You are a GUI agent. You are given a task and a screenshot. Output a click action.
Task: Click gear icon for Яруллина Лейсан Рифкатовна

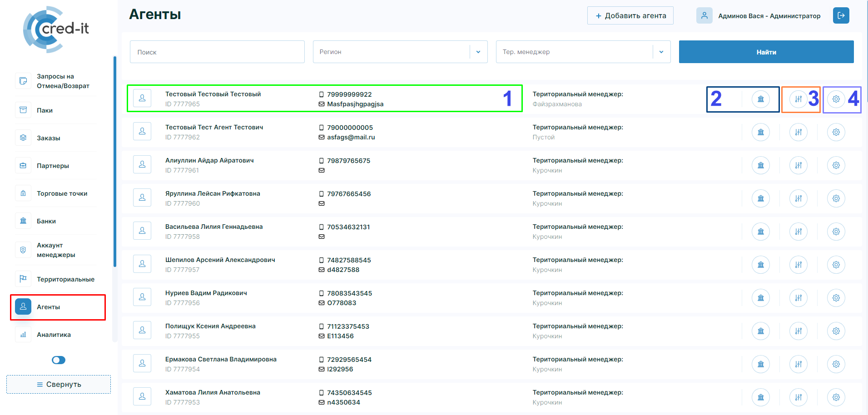point(836,198)
